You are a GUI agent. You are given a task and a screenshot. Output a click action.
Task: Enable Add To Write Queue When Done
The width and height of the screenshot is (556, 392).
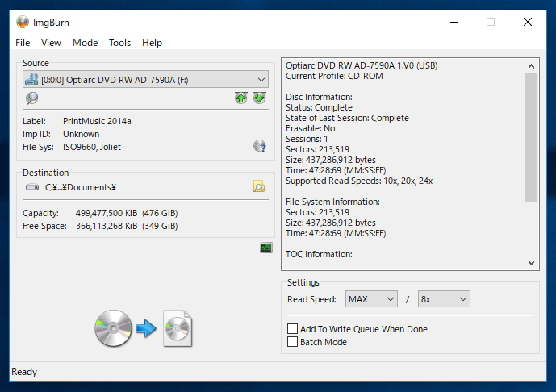(x=292, y=329)
